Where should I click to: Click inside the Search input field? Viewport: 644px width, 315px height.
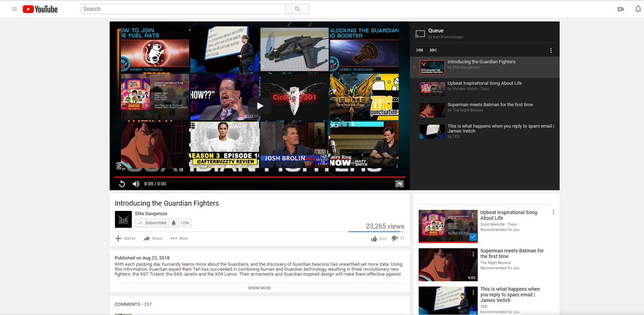coord(183,9)
